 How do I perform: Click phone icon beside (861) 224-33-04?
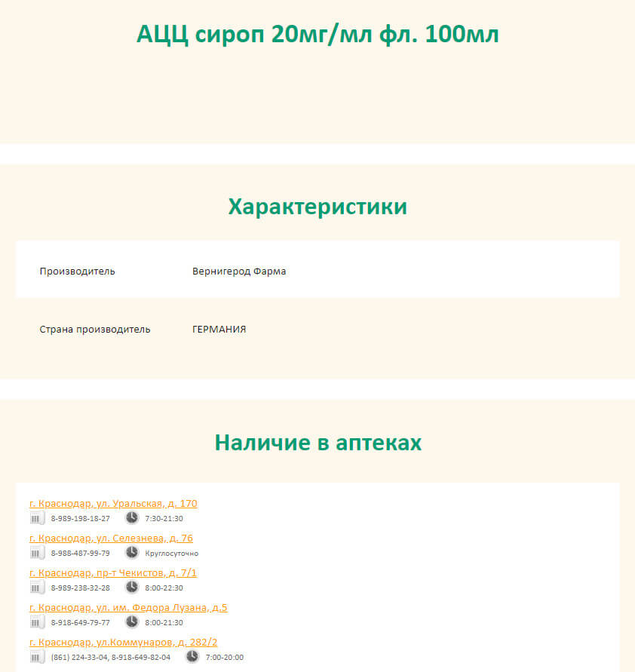(x=37, y=657)
